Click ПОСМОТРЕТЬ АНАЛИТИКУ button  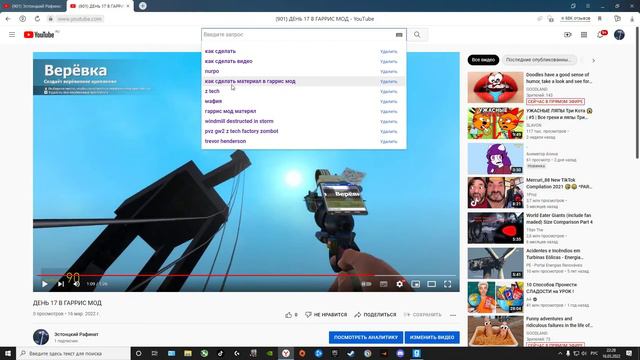366,338
